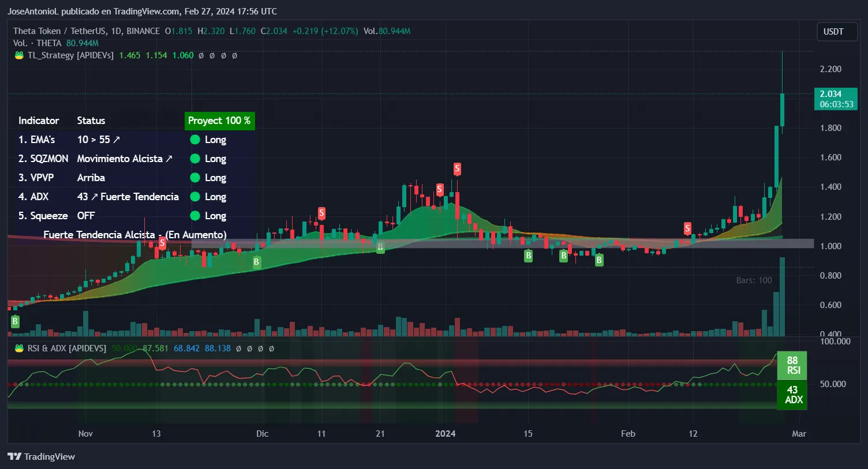The width and height of the screenshot is (868, 469).
Task: Expand the TL_Strategy [APIDEVs] legend title
Action: 70,55
